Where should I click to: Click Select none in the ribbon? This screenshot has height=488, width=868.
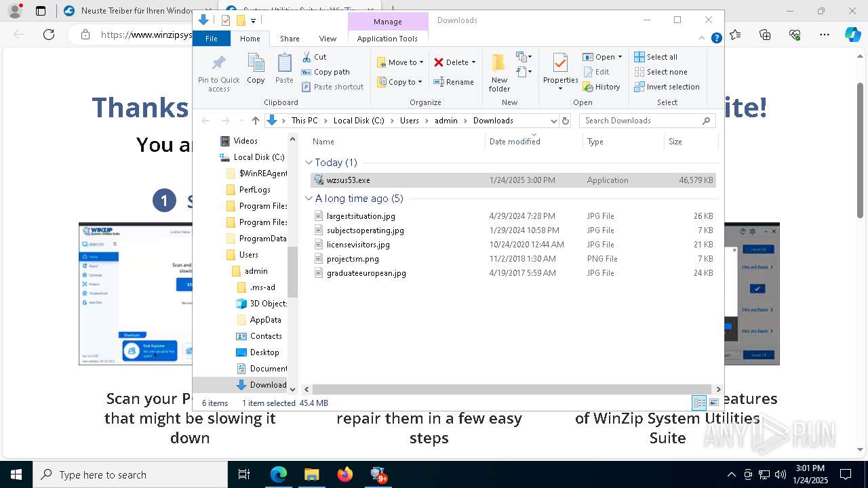pyautogui.click(x=660, y=72)
